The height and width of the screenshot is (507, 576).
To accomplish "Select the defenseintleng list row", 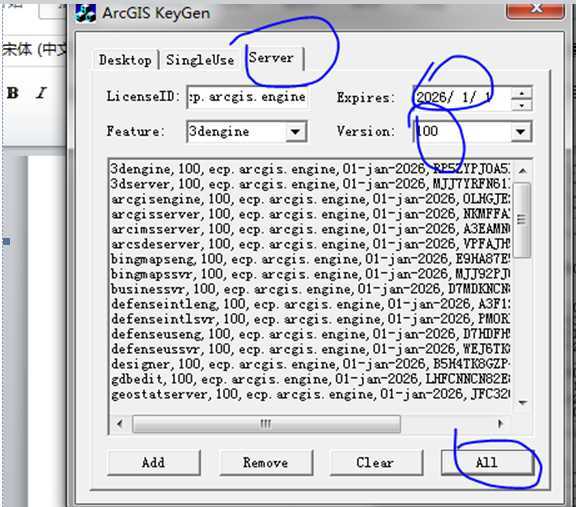I will click(310, 304).
